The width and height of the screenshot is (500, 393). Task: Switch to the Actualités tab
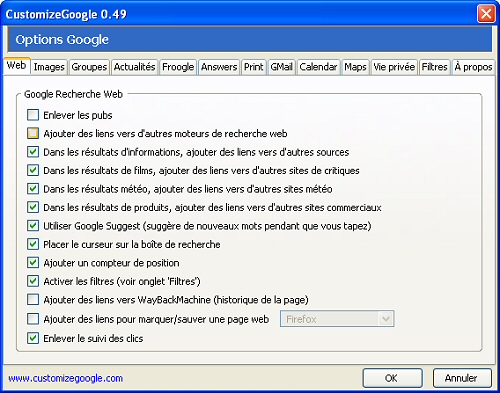coord(135,67)
